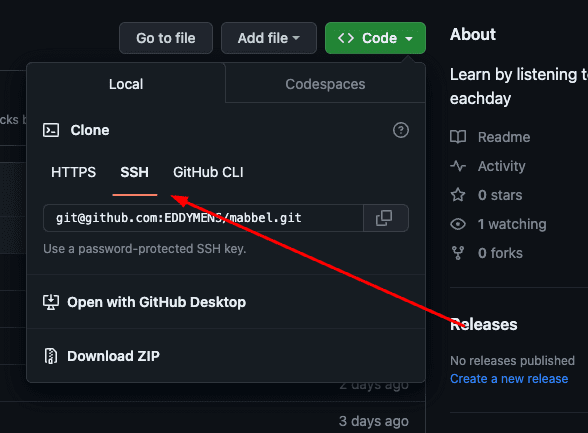588x433 pixels.
Task: Click the pulse icon next to Activity
Action: [x=458, y=166]
